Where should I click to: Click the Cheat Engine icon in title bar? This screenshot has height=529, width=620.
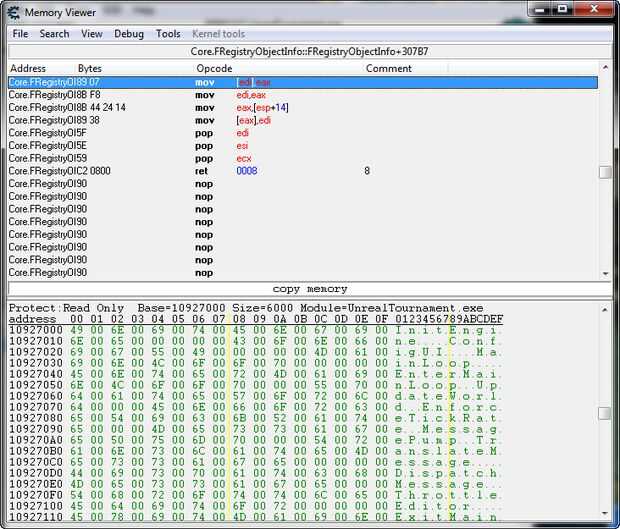point(13,13)
